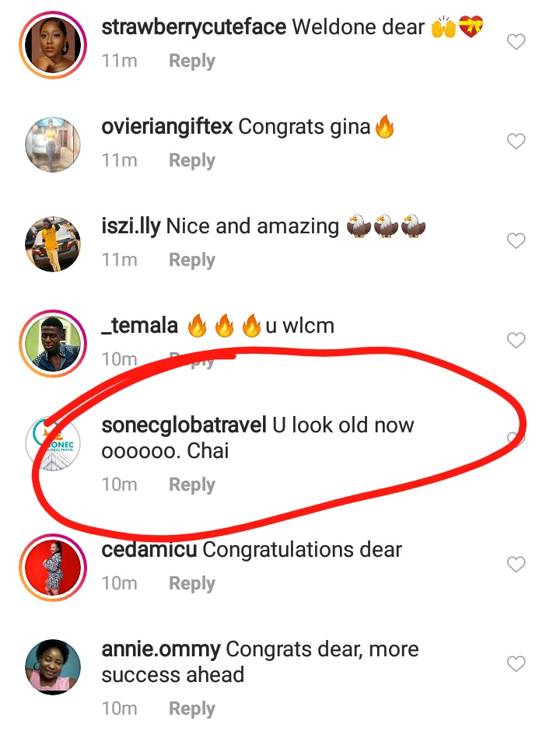Reply to cedamicu's comment
The width and height of the screenshot is (560, 745).
(191, 583)
